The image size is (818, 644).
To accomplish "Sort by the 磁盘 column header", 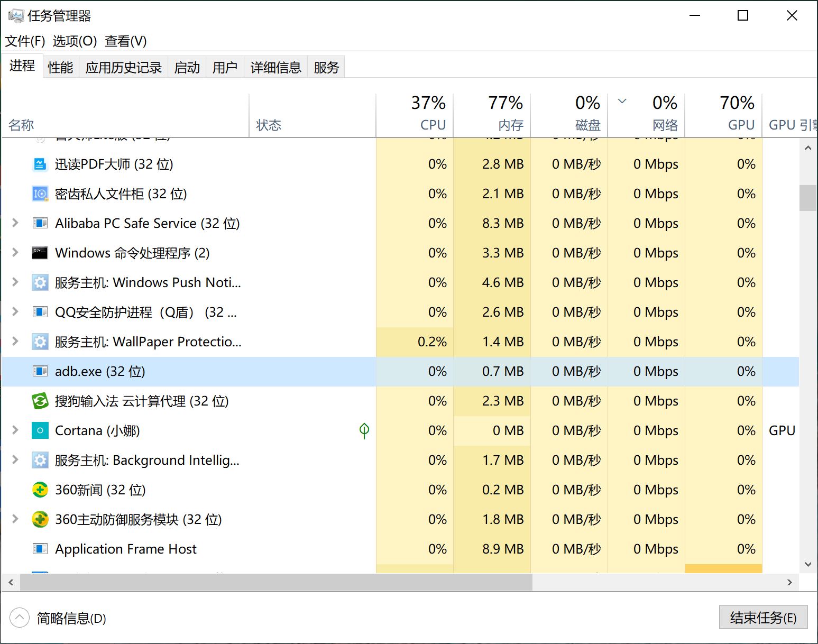I will (x=569, y=115).
